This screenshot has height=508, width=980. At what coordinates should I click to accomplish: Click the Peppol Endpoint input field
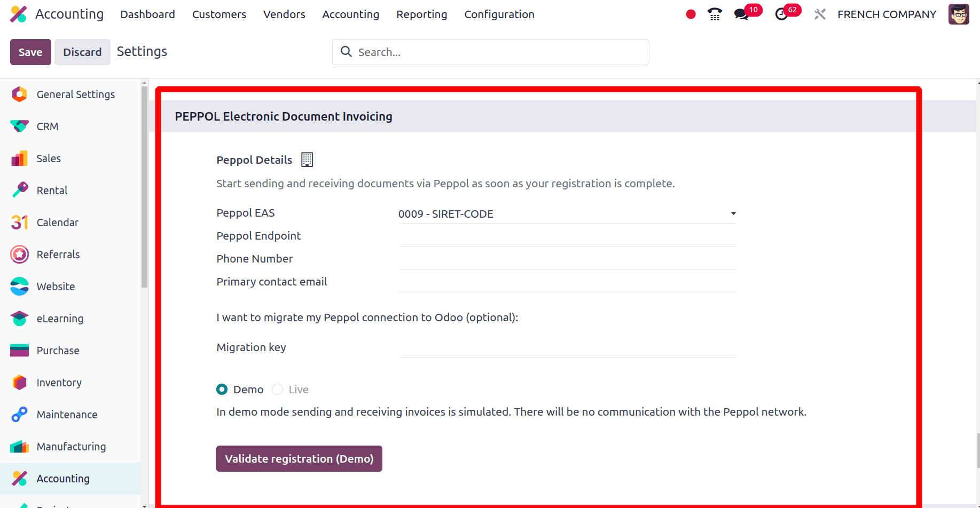pos(567,236)
